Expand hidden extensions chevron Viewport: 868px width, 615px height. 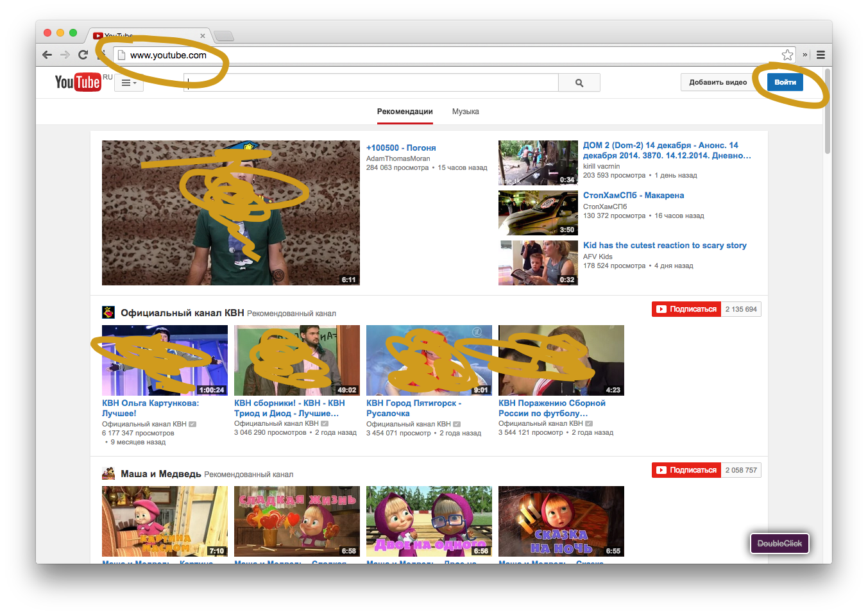(x=804, y=55)
